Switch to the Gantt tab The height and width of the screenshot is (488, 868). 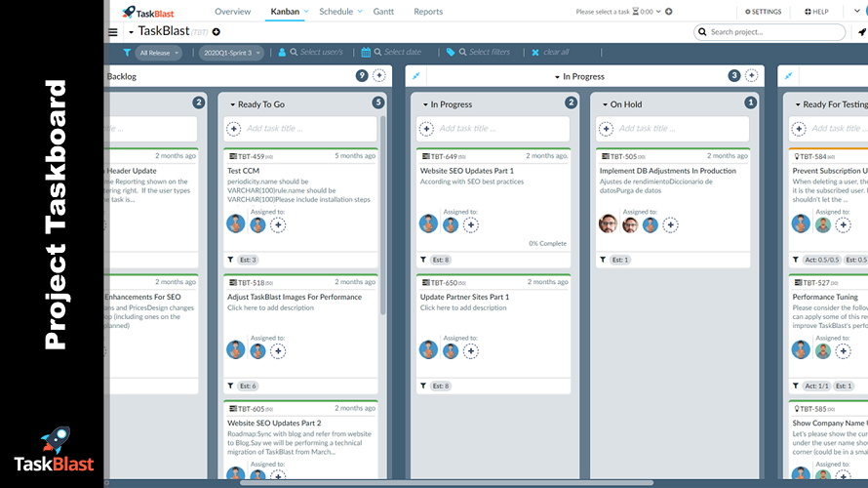coord(383,12)
